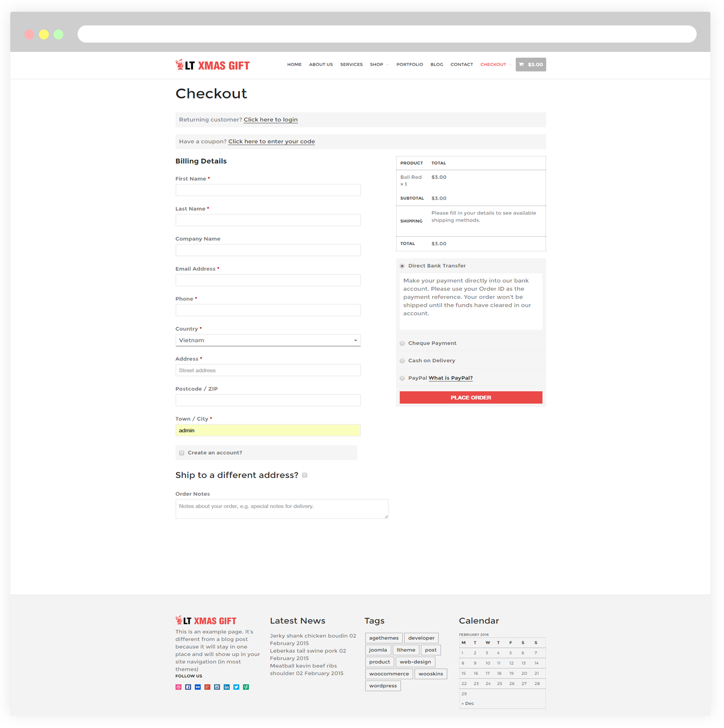Open the Facebook social icon
Screen dimensions: 724x728
(x=188, y=687)
